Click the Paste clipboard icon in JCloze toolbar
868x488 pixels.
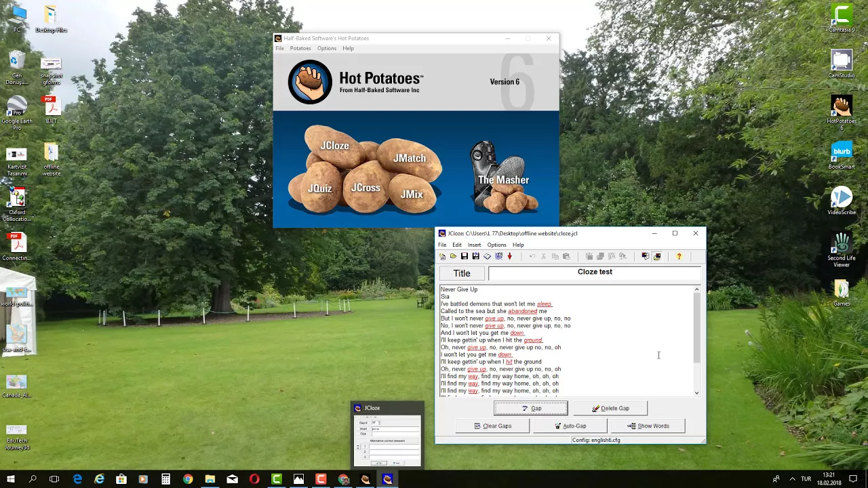pos(566,256)
